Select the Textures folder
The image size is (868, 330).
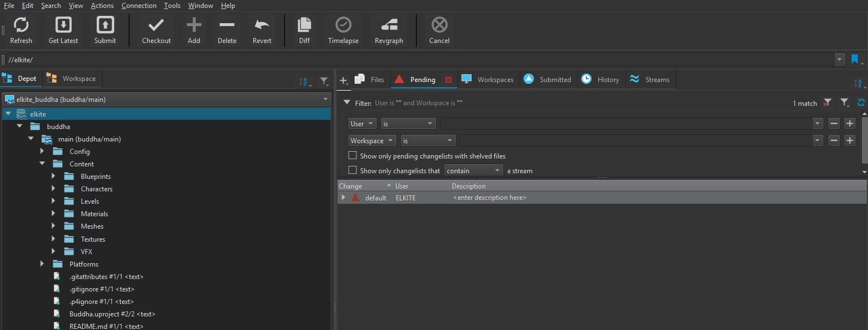tap(93, 239)
